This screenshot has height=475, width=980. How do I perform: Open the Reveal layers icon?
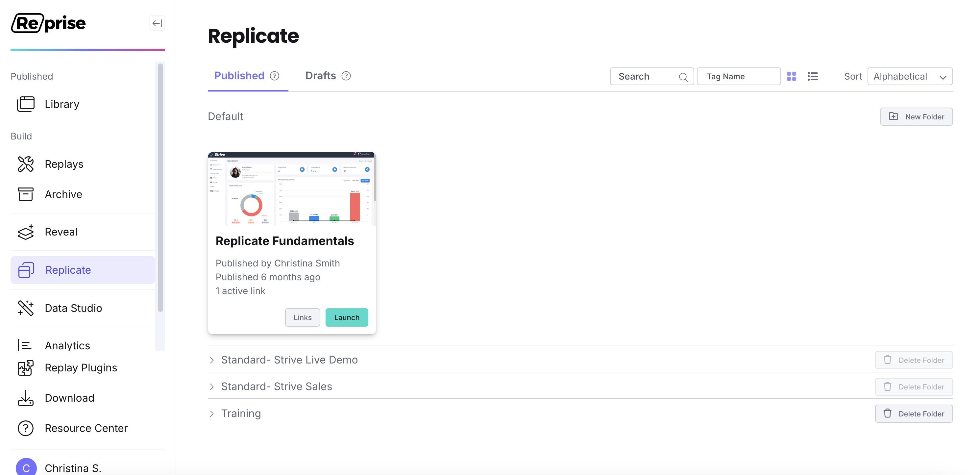click(26, 232)
